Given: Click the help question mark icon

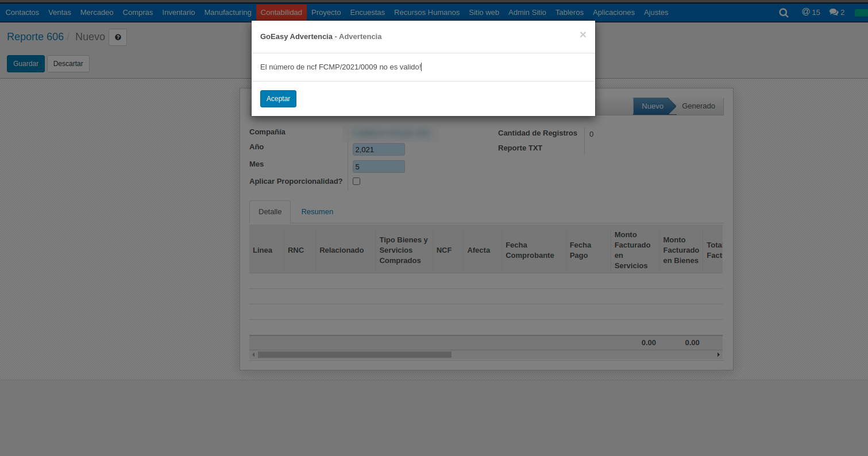Looking at the screenshot, I should tap(118, 37).
